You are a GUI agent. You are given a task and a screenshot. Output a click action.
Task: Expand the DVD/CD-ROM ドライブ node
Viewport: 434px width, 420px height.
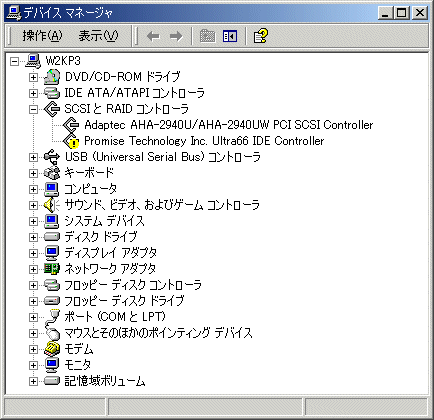pos(33,77)
